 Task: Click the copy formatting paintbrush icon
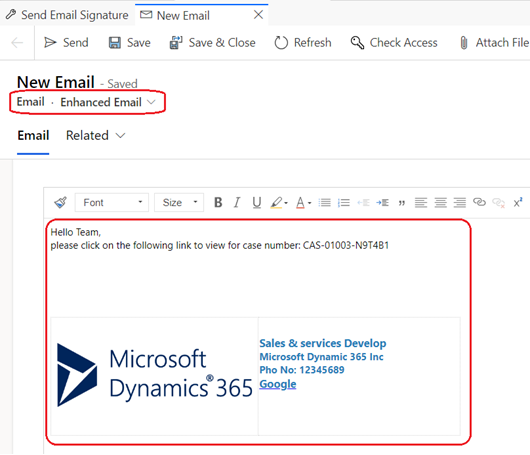point(61,202)
